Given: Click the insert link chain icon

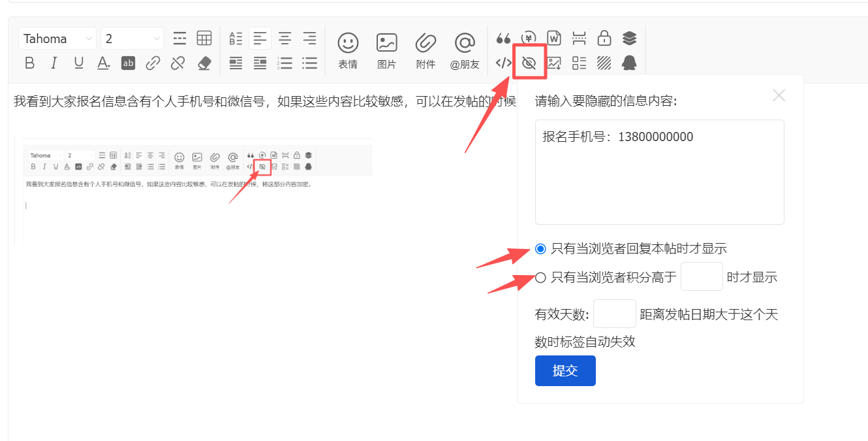Looking at the screenshot, I should pos(153,63).
